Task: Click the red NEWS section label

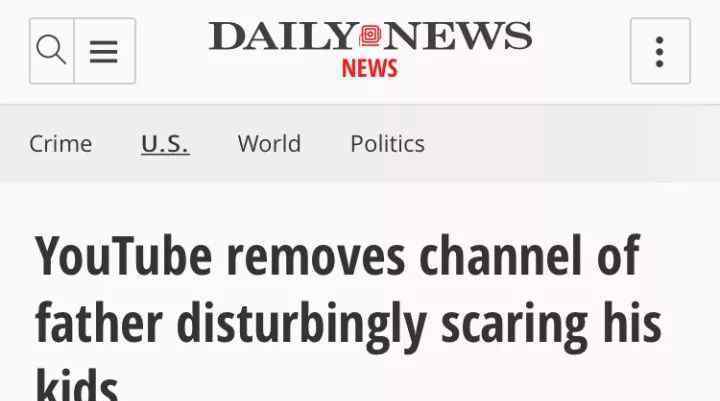Action: click(x=370, y=68)
